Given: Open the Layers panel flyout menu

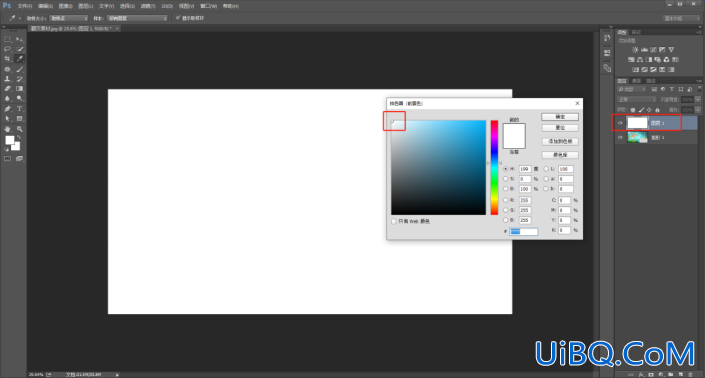Looking at the screenshot, I should pos(699,81).
